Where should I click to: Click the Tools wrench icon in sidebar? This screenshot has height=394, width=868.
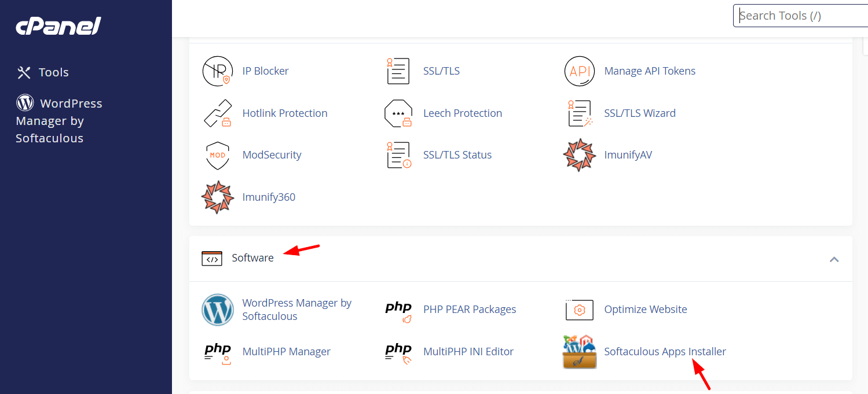point(24,72)
